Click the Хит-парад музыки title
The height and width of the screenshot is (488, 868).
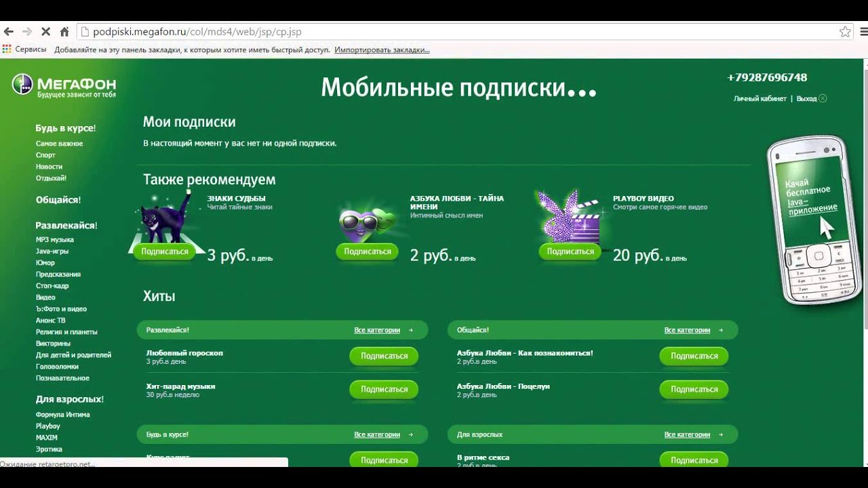tap(180, 386)
